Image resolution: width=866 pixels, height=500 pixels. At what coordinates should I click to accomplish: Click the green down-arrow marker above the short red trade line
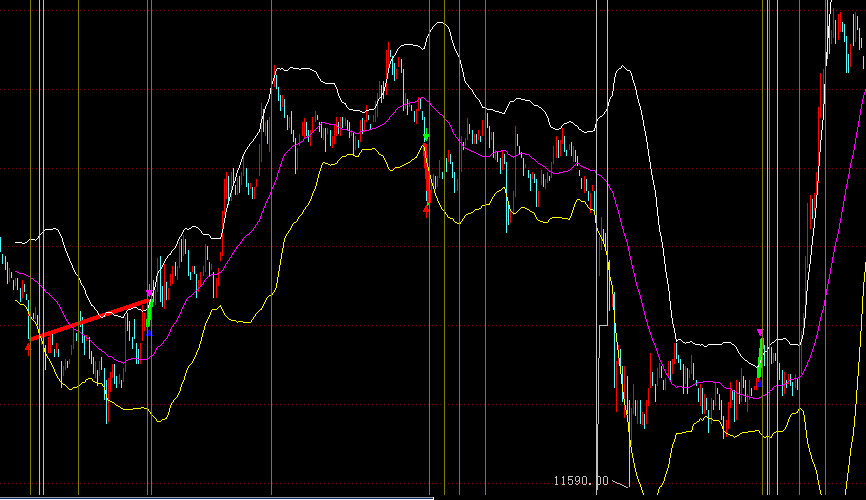click(426, 136)
